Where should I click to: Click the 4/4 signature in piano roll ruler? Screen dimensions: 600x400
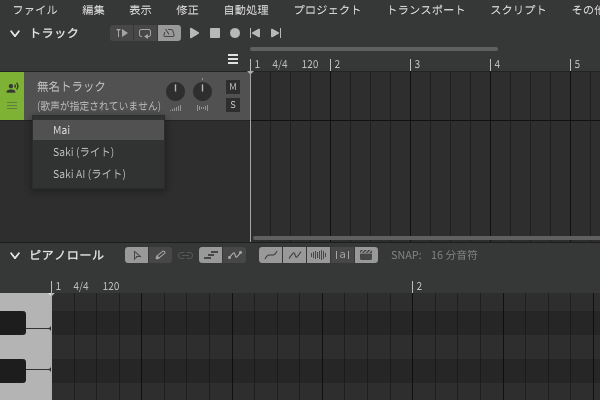click(x=81, y=286)
